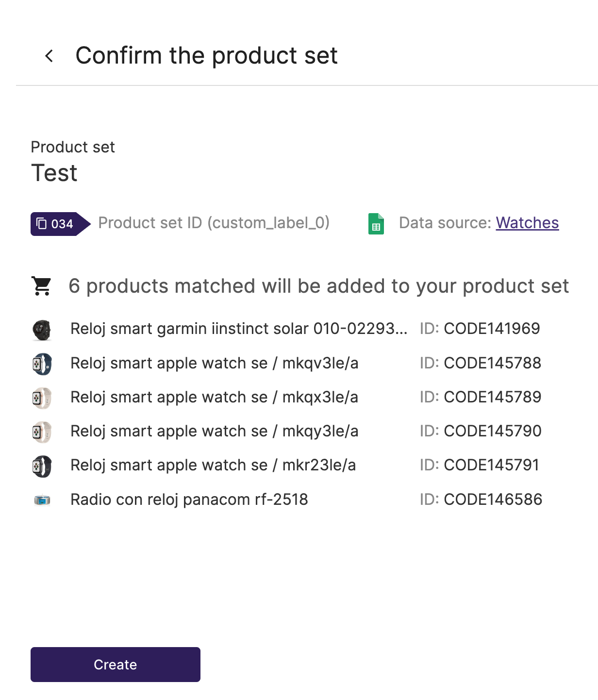Click the Product set ID custom_label_0 label

pos(214,223)
